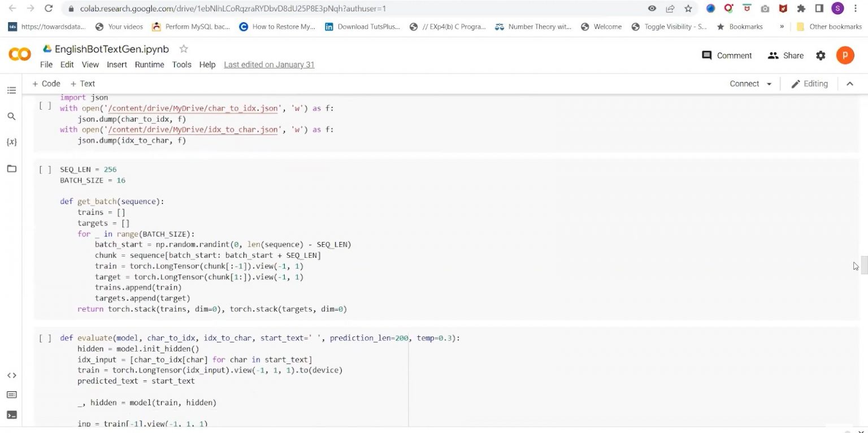The image size is (868, 433).
Task: Open the Tools menu
Action: 181,64
